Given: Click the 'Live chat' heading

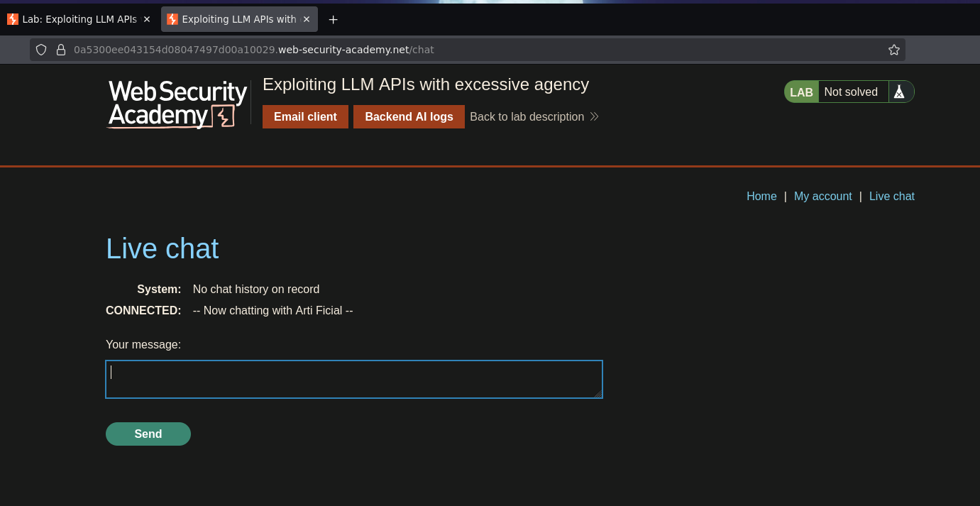Looking at the screenshot, I should pyautogui.click(x=162, y=248).
